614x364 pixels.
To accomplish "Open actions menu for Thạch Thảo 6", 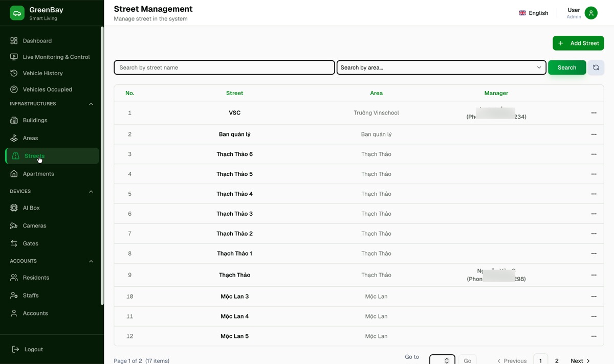I will [594, 154].
